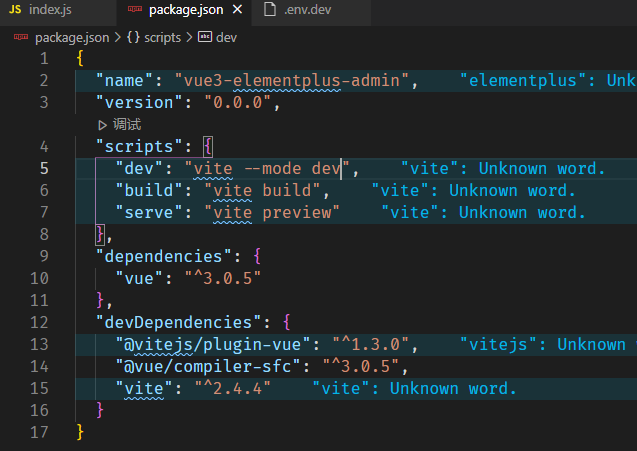Click the "^3.0.5" value on line 10
Image resolution: width=637 pixels, height=451 pixels.
(223, 278)
